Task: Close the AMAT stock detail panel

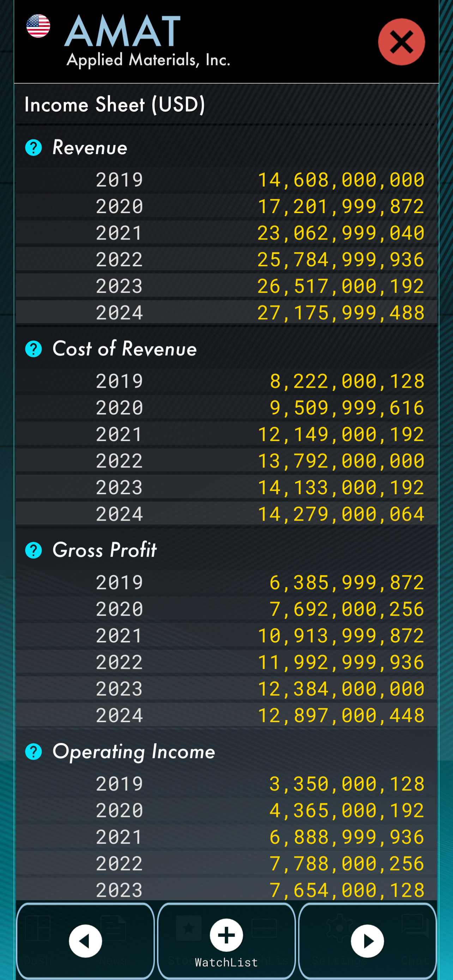Action: pyautogui.click(x=401, y=42)
